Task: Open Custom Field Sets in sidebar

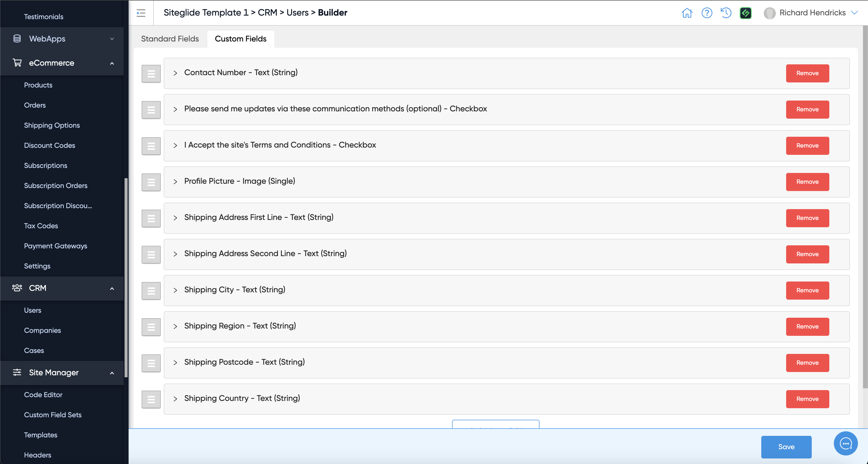Action: (52, 414)
